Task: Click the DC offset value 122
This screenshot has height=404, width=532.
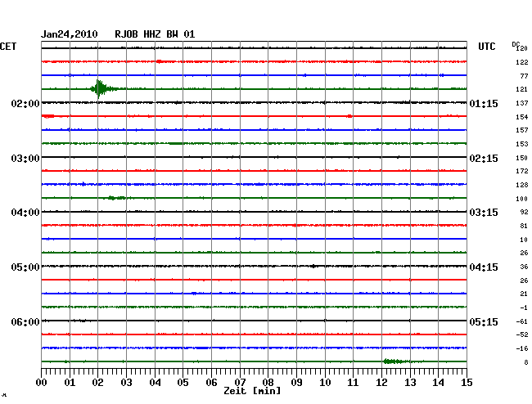Action: pos(522,62)
